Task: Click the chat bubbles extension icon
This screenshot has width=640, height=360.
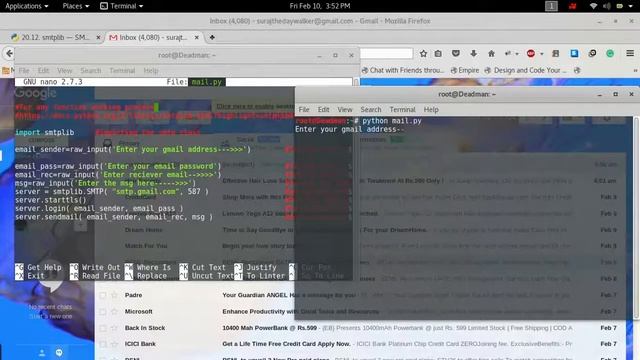Action: point(592,53)
